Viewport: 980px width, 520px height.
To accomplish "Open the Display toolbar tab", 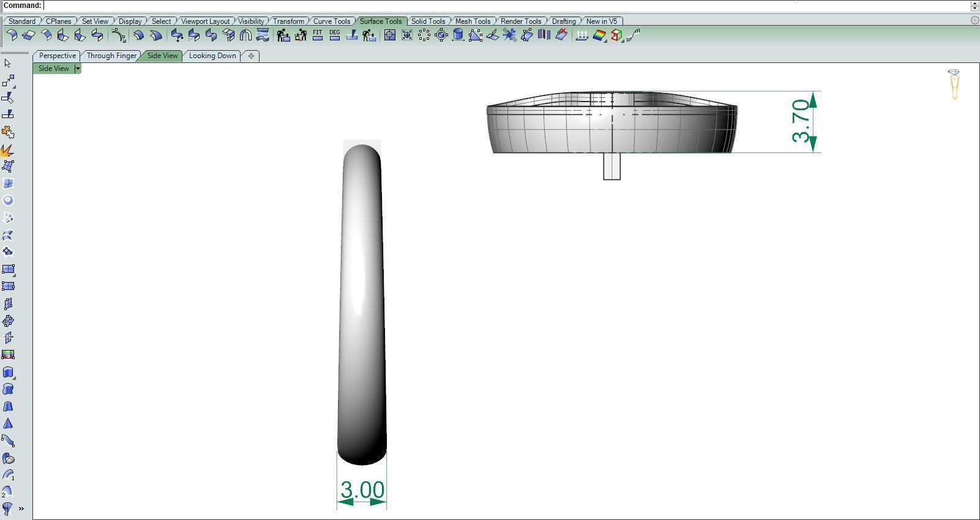I will (130, 21).
